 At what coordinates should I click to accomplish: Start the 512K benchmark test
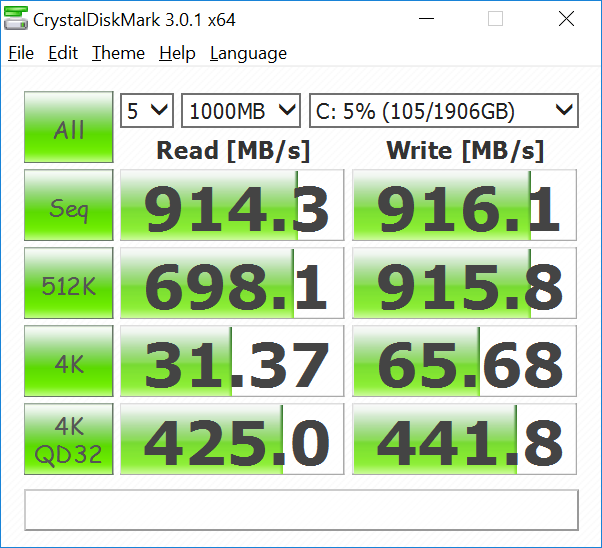click(69, 283)
